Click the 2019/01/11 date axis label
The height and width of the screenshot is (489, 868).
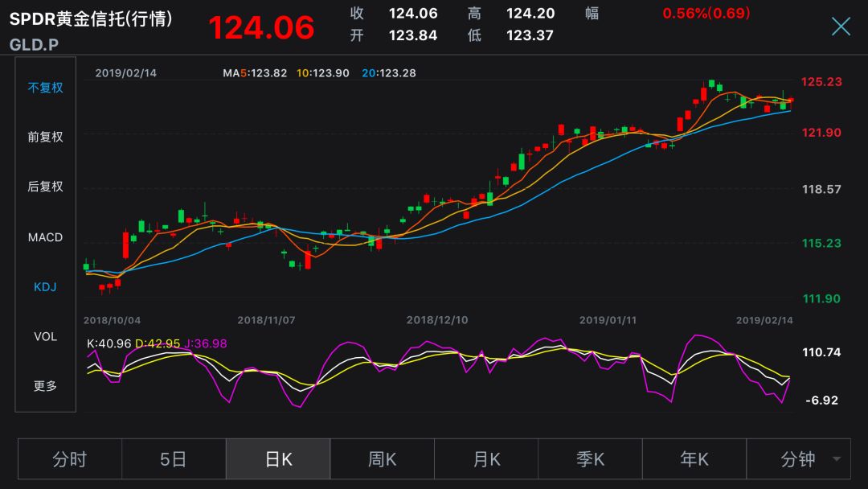[608, 320]
